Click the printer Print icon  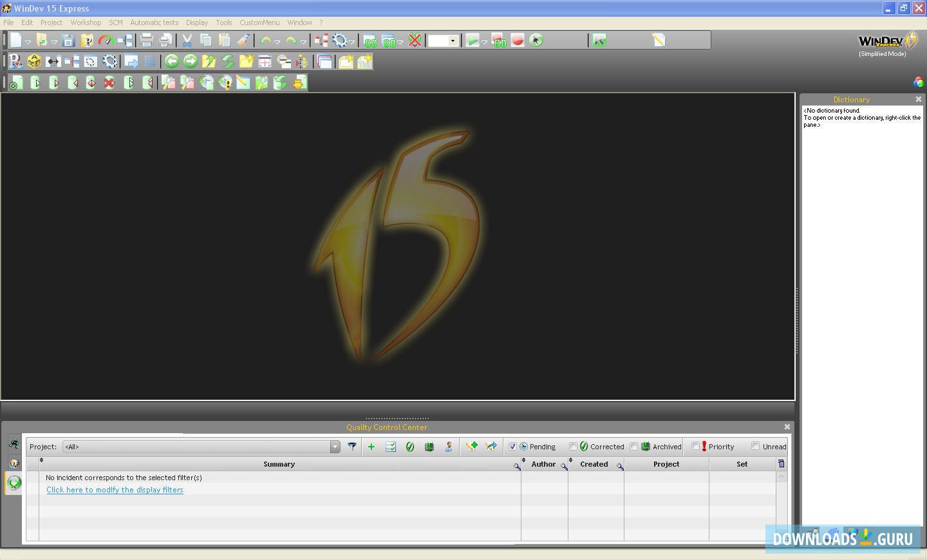pyautogui.click(x=147, y=41)
